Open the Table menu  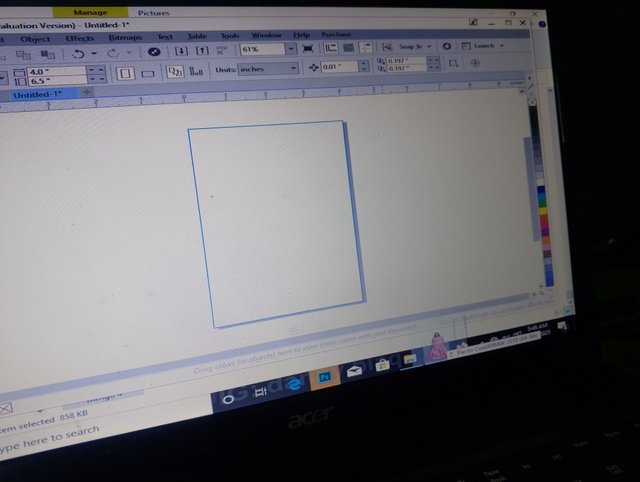coord(197,36)
